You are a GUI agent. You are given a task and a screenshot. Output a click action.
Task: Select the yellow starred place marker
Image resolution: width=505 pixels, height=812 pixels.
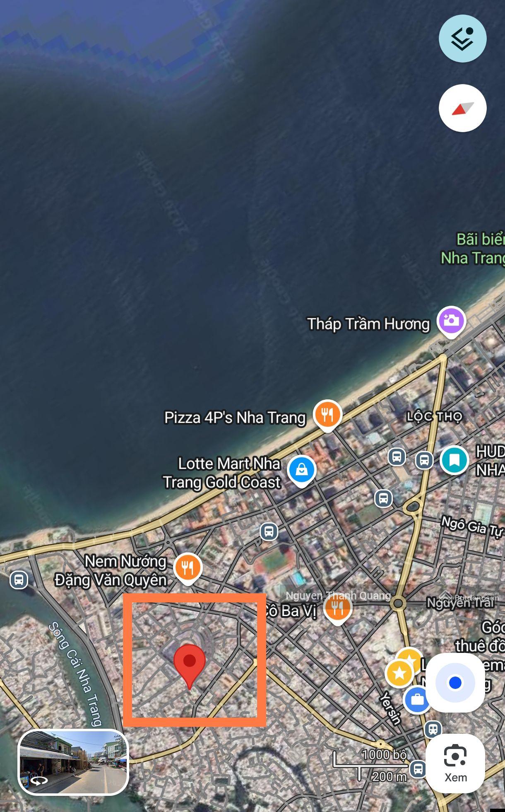tap(399, 673)
